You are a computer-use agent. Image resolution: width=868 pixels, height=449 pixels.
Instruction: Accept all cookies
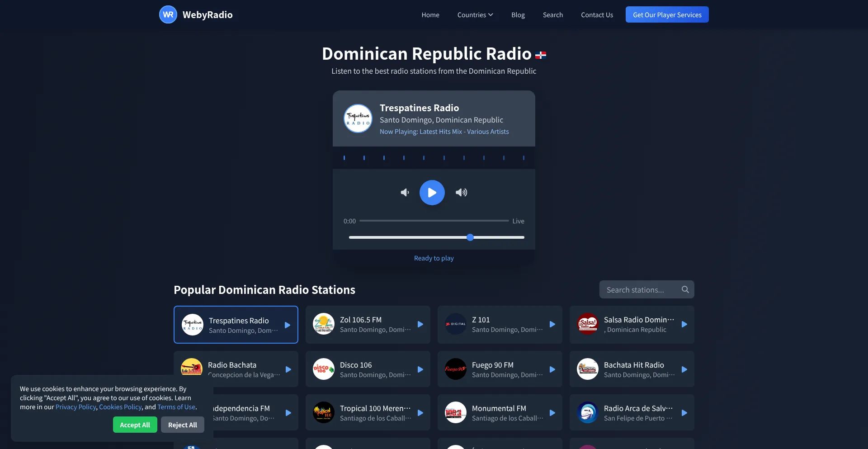135,425
